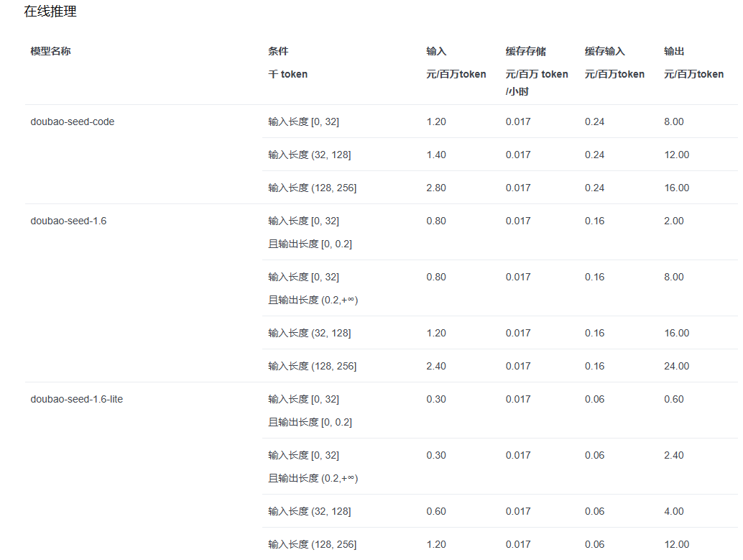
Task: Click doubao-seed-1.6-lite output price 12.00
Action: (677, 544)
